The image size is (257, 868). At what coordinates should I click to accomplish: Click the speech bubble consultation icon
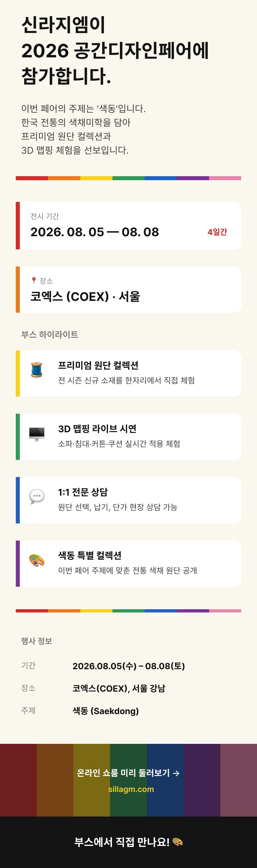37,496
